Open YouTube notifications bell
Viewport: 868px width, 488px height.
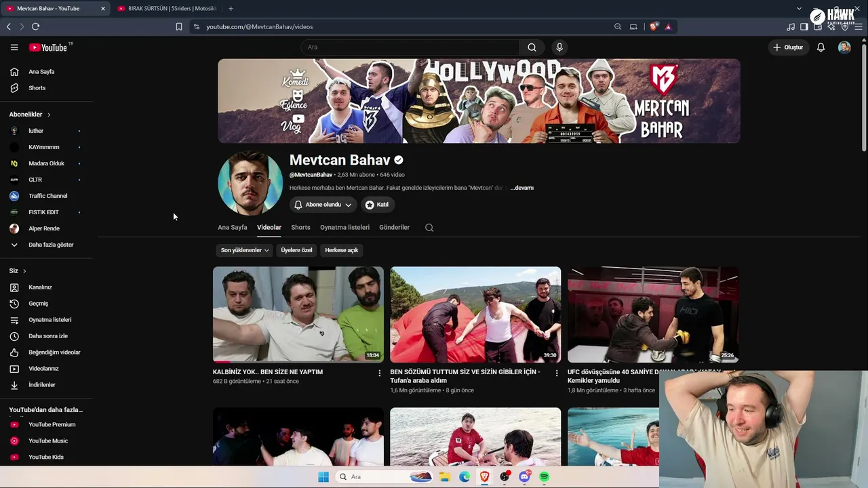point(821,47)
